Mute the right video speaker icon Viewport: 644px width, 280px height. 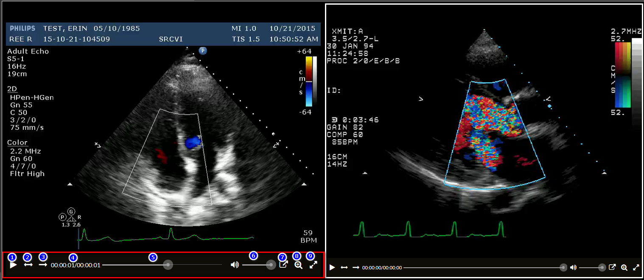click(573, 268)
